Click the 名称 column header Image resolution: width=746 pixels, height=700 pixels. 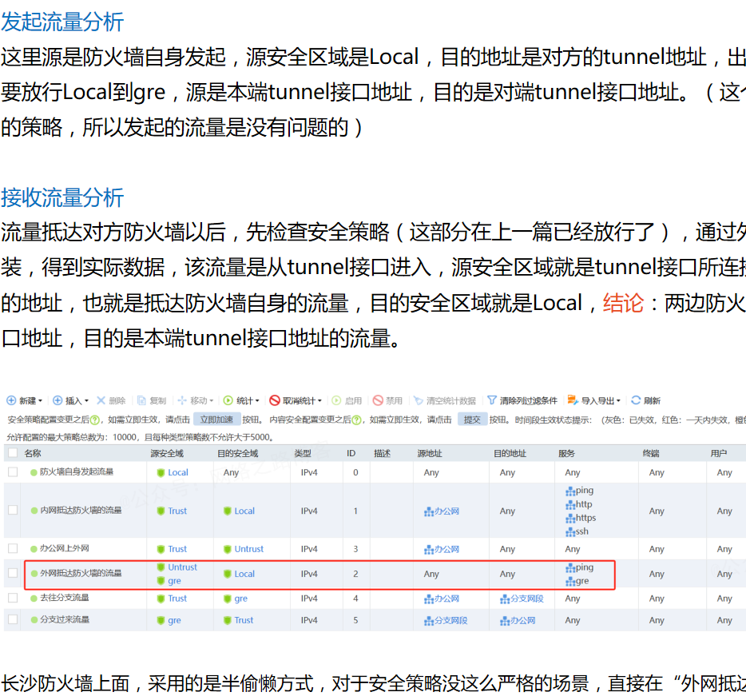point(33,453)
